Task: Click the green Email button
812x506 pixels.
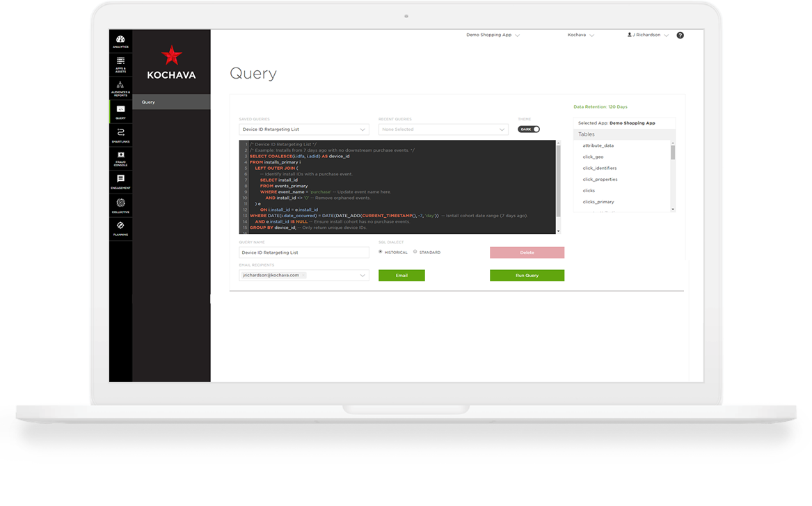Action: point(401,276)
